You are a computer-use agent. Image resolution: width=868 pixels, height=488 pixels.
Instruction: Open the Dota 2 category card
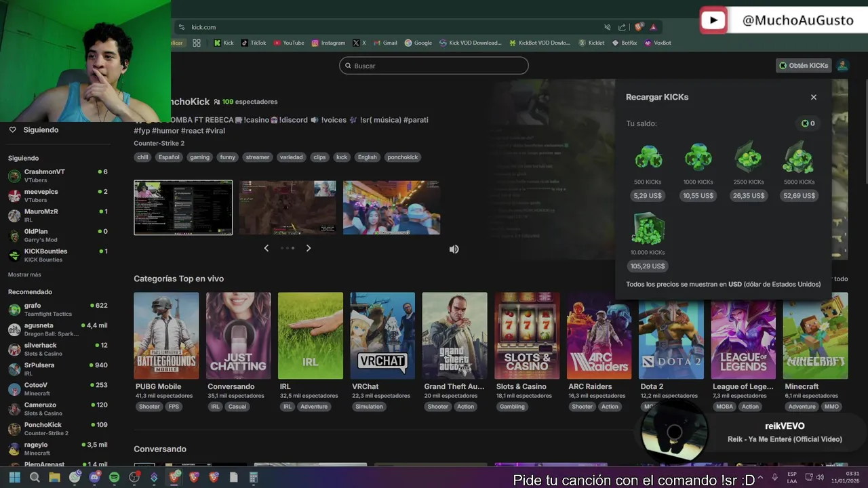pos(671,335)
